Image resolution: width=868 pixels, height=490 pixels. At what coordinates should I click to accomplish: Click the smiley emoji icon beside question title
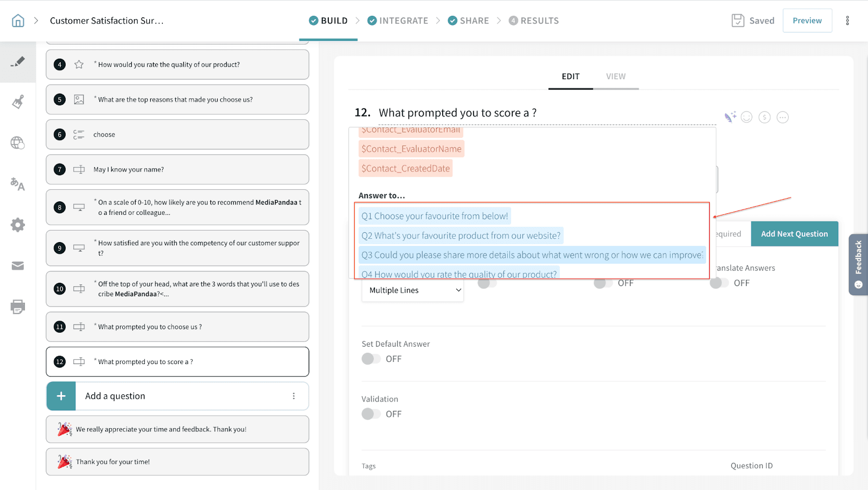click(x=746, y=117)
